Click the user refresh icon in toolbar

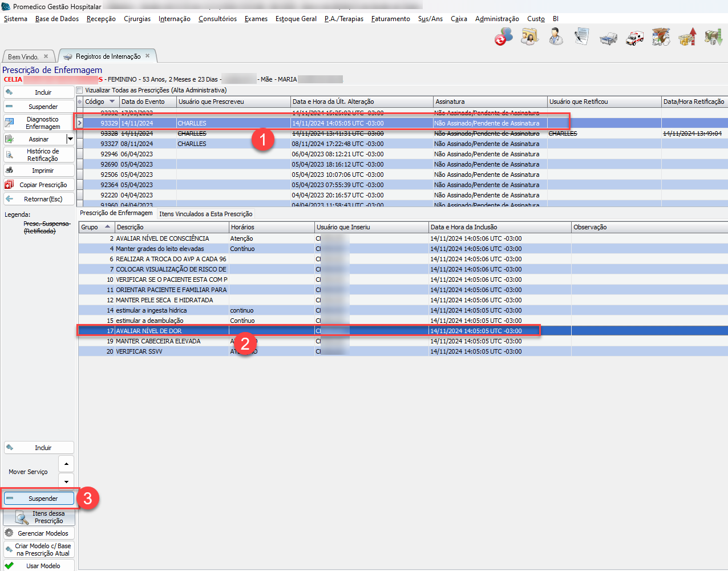coord(503,37)
